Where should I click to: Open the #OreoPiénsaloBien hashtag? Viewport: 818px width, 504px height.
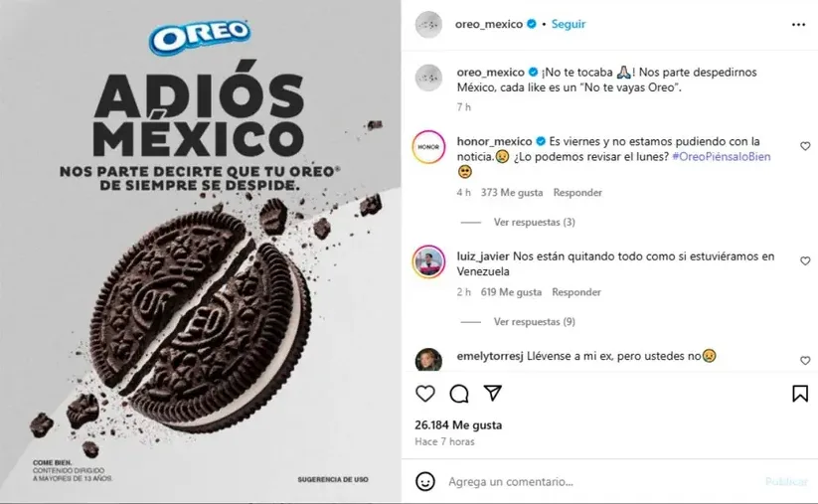point(721,156)
